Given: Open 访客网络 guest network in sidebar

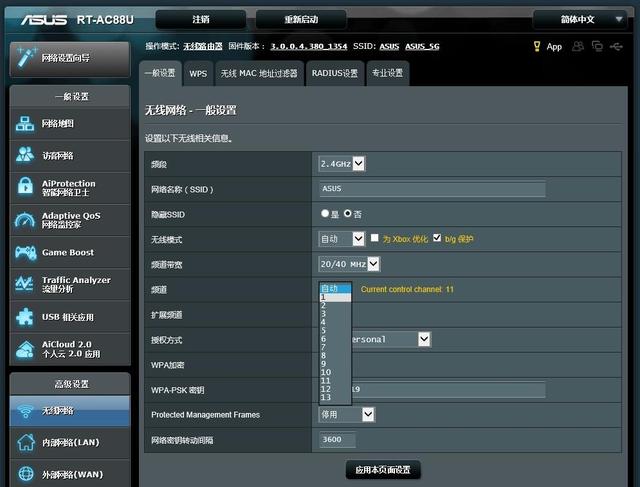Looking at the screenshot, I should click(25, 156).
